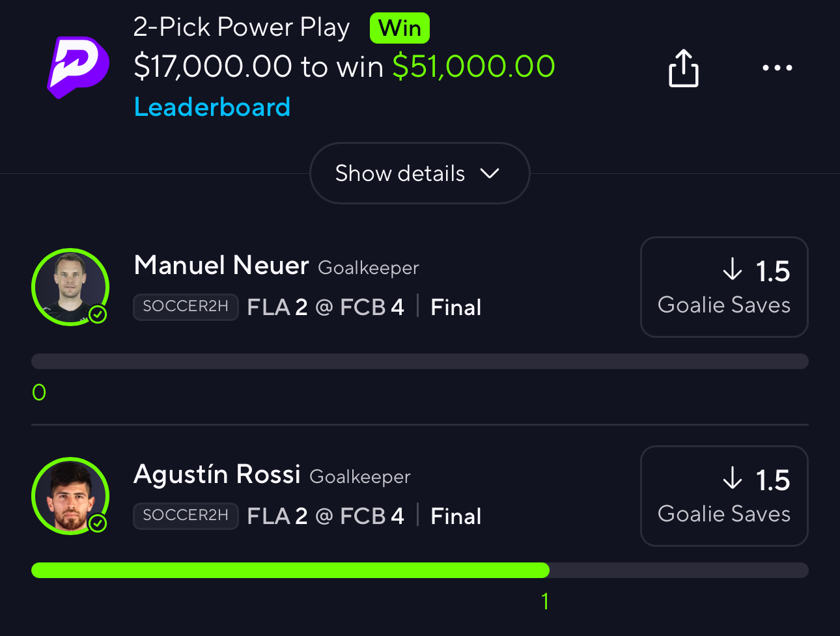The image size is (840, 636).
Task: Select Manuel Neuer's player photo
Action: [x=70, y=286]
